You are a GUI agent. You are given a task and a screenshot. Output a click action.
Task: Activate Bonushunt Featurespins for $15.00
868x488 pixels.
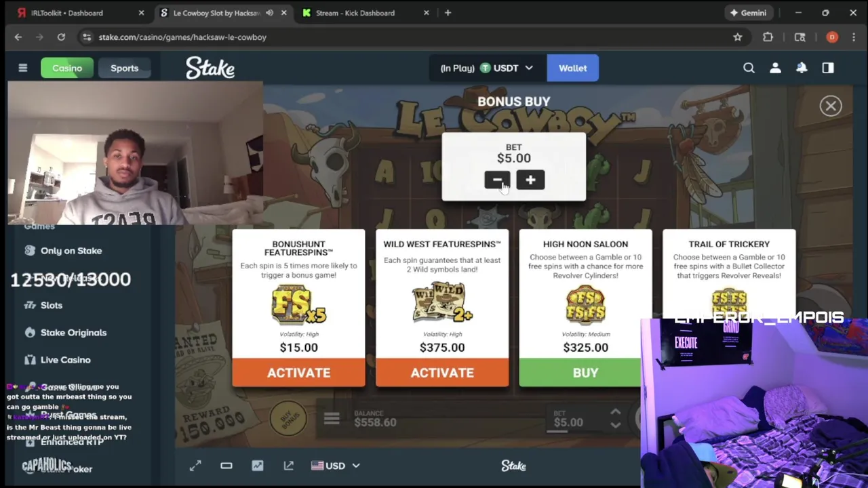pyautogui.click(x=298, y=373)
